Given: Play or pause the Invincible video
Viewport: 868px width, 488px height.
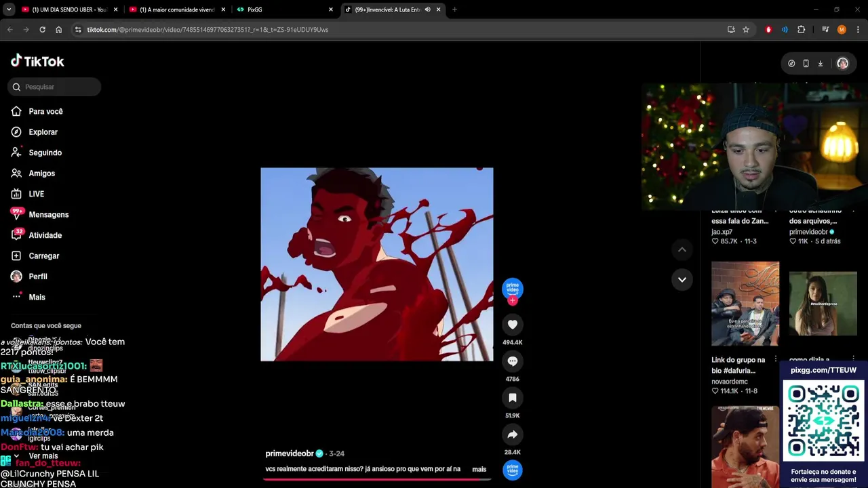Looking at the screenshot, I should tap(377, 264).
